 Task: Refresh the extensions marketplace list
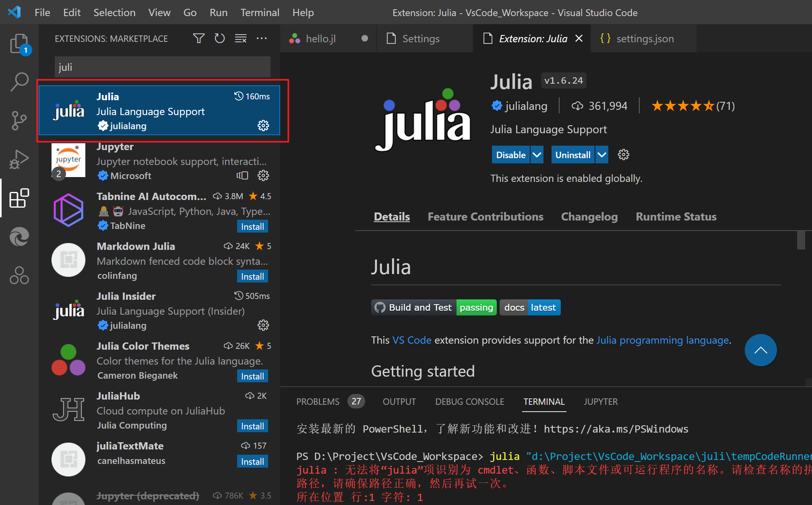pos(219,39)
